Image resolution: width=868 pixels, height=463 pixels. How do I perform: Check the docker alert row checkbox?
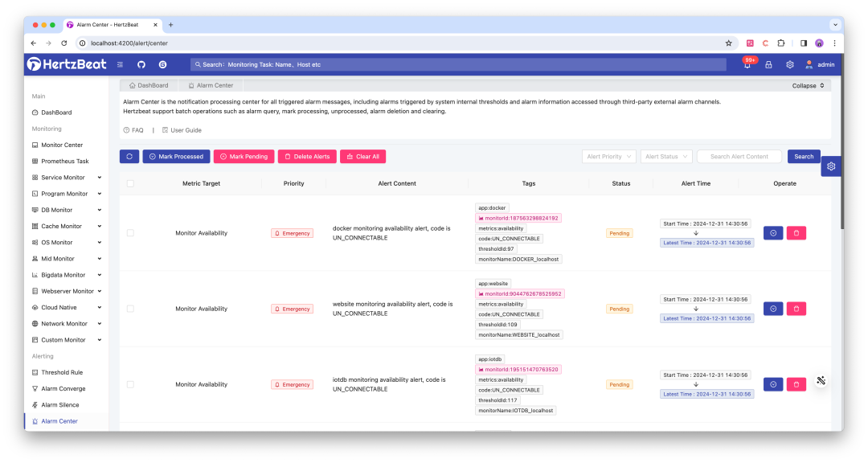click(x=130, y=233)
